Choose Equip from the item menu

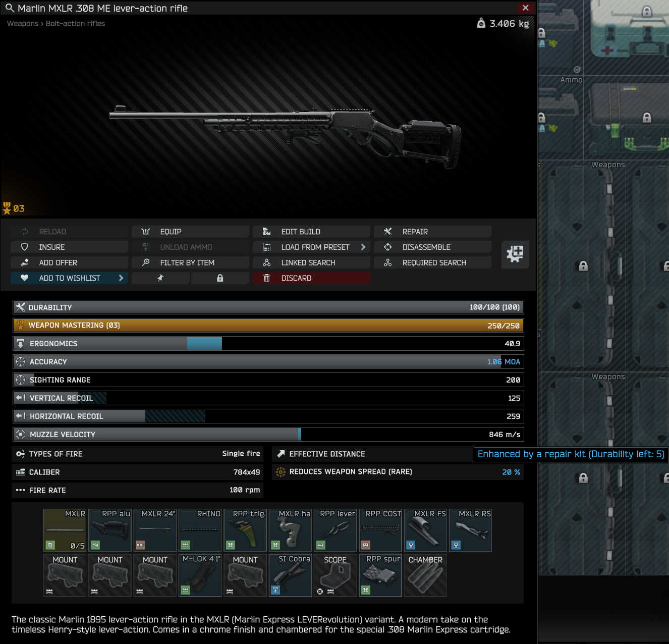point(191,232)
